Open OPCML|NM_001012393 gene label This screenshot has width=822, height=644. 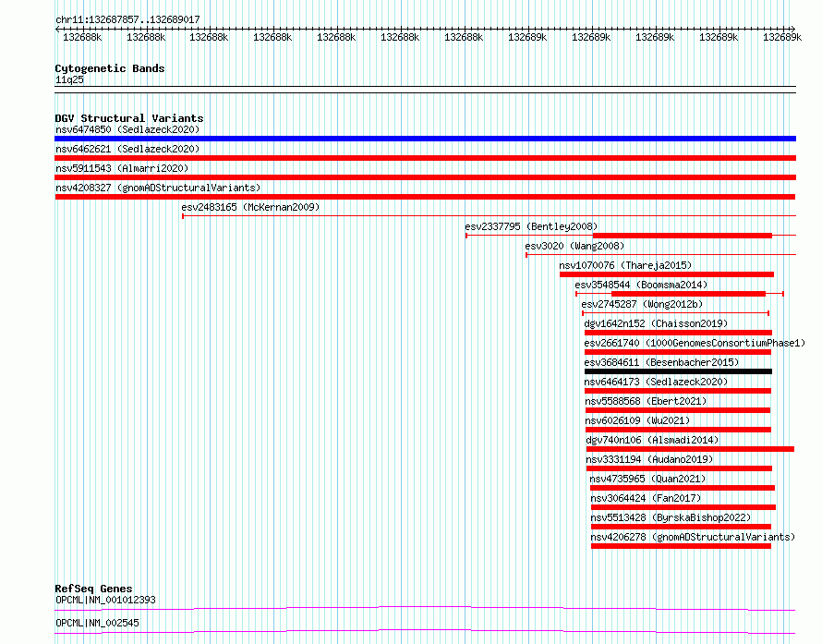coord(105,600)
